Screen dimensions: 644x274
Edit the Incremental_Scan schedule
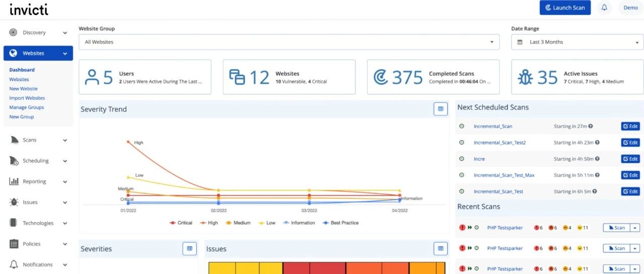[630, 126]
